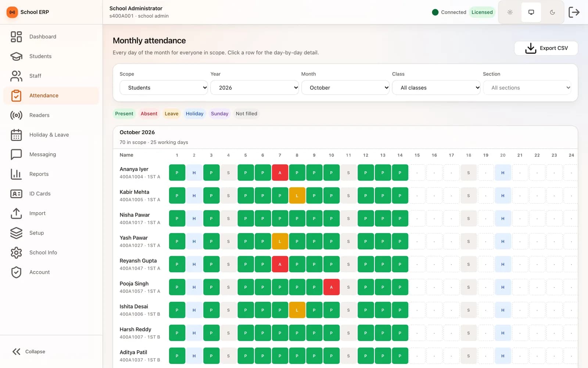
Task: Click the logout icon in header
Action: point(574,12)
